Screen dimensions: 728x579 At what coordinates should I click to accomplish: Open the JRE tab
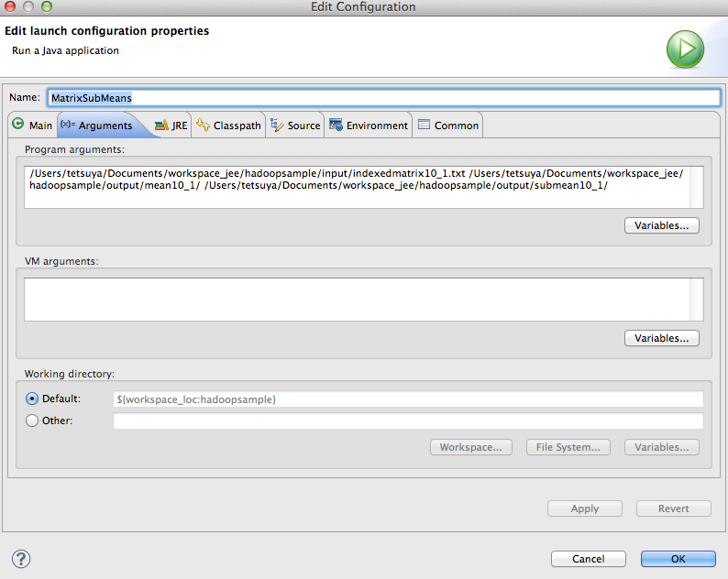pos(171,126)
